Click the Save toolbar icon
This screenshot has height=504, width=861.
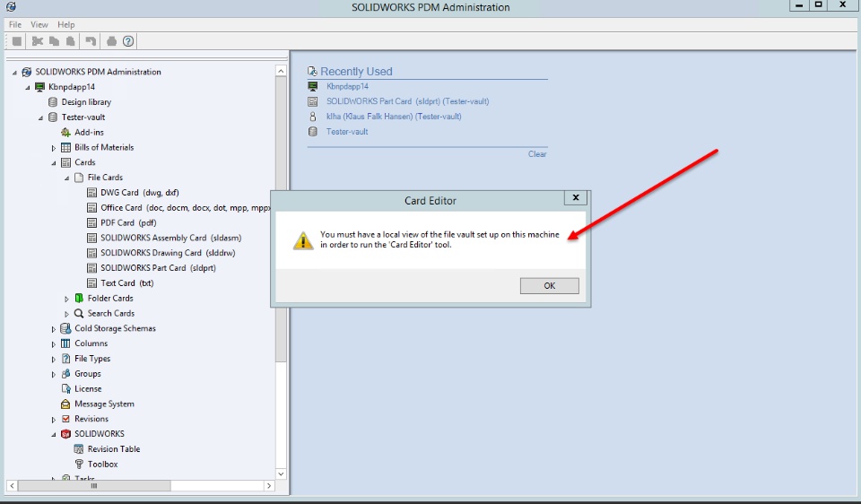point(17,41)
